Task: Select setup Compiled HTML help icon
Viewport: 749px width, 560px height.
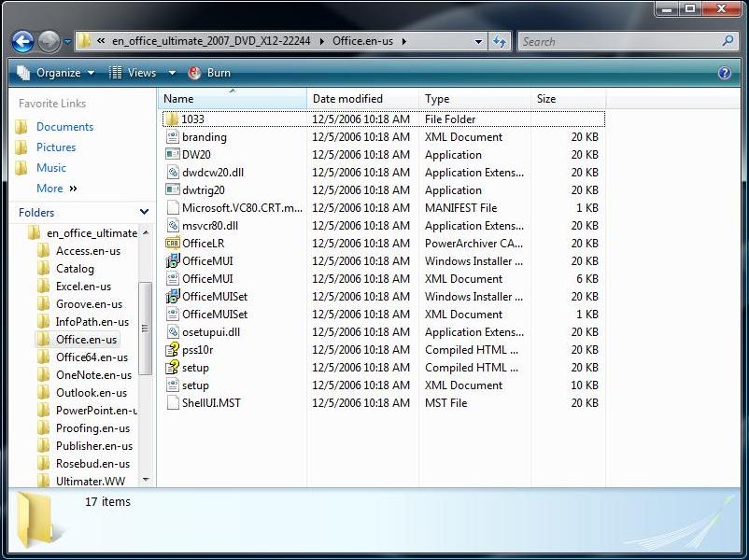Action: (172, 367)
